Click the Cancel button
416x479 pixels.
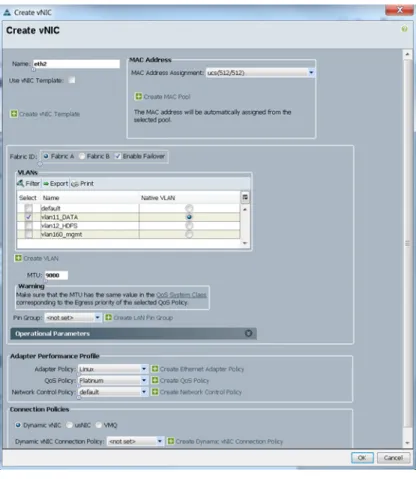(393, 457)
